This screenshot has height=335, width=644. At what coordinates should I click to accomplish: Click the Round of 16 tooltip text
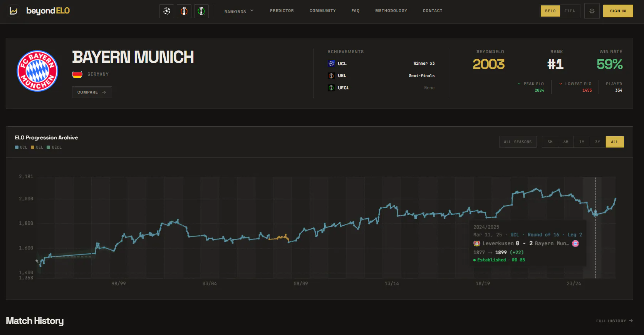click(x=543, y=235)
